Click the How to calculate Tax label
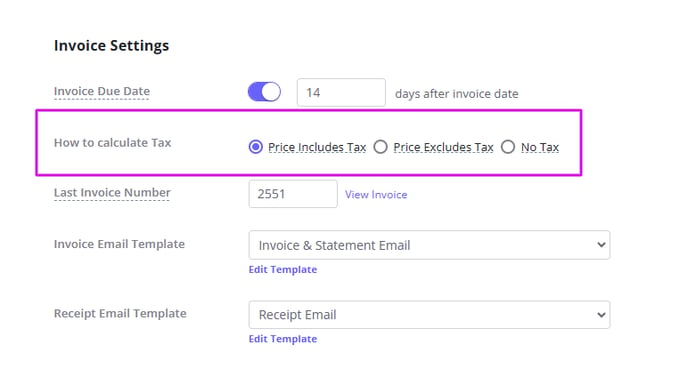 click(112, 143)
